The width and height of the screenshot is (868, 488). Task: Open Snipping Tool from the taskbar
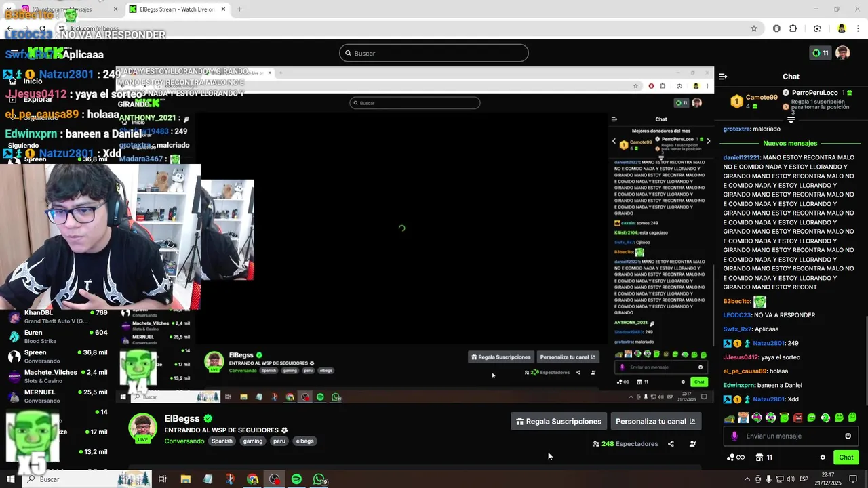(x=230, y=479)
